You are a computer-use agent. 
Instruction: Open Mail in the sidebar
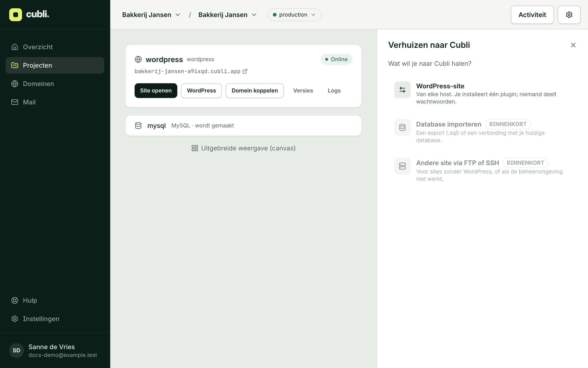coord(55,102)
